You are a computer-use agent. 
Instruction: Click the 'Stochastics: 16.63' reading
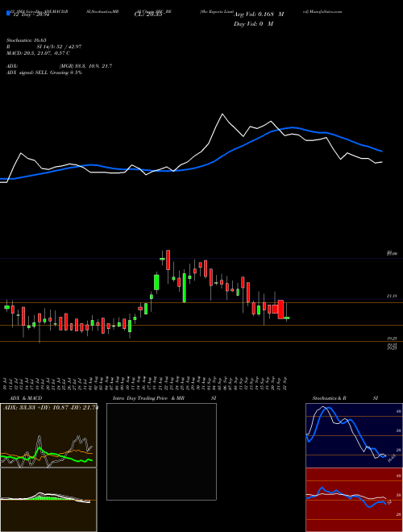pyautogui.click(x=26, y=40)
